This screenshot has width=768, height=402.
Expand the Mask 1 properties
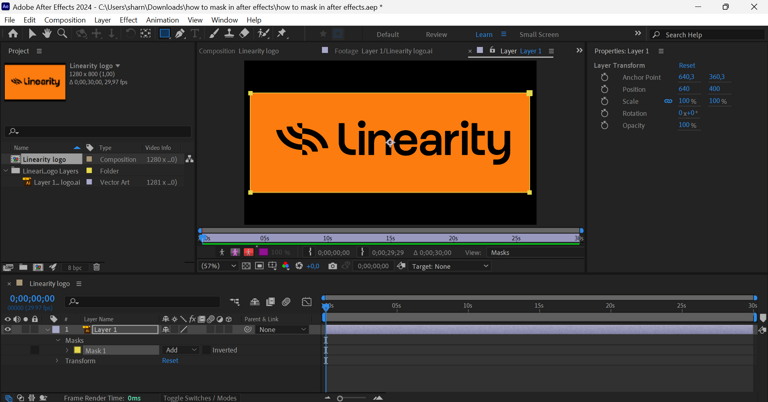[x=67, y=350]
